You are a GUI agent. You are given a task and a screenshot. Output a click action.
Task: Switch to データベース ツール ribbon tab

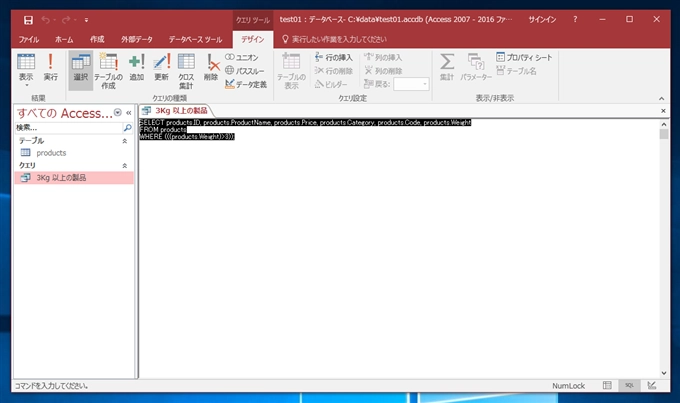tap(195, 39)
